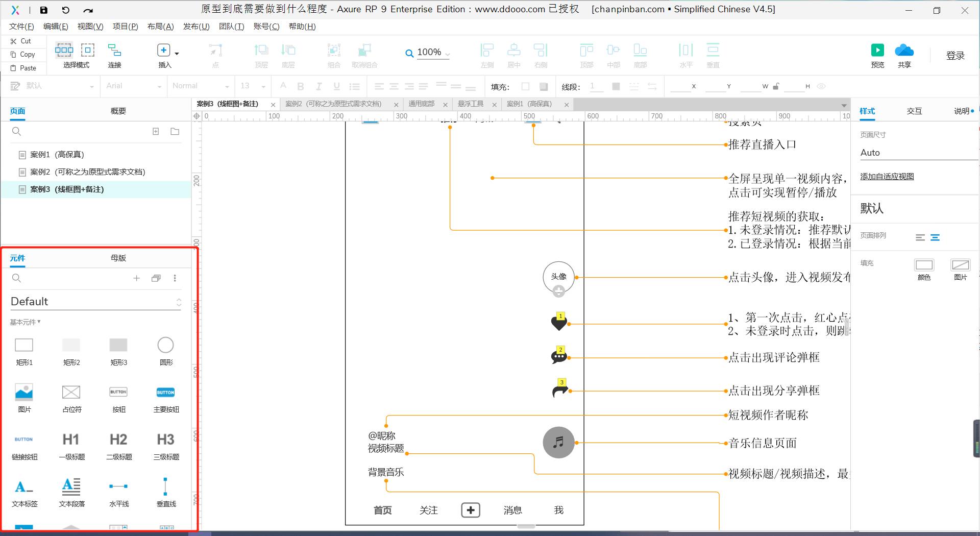
Task: Open the 文件(F) menu
Action: pos(21,27)
